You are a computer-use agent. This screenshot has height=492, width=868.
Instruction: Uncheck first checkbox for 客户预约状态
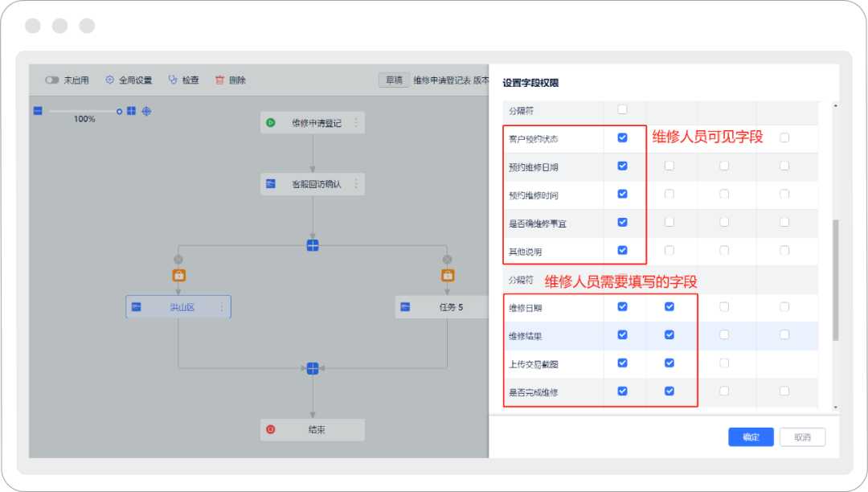click(622, 137)
